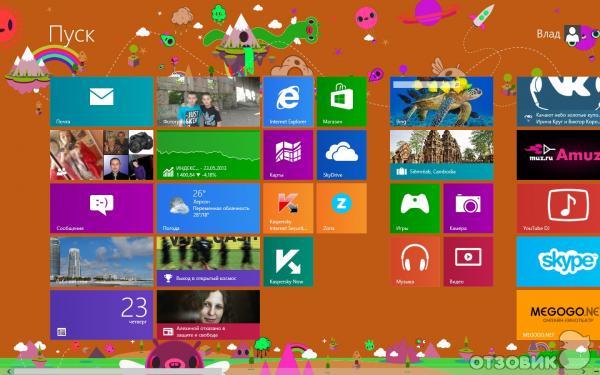Open the Video (Видео) tile
This screenshot has width=600, height=375.
[468, 262]
